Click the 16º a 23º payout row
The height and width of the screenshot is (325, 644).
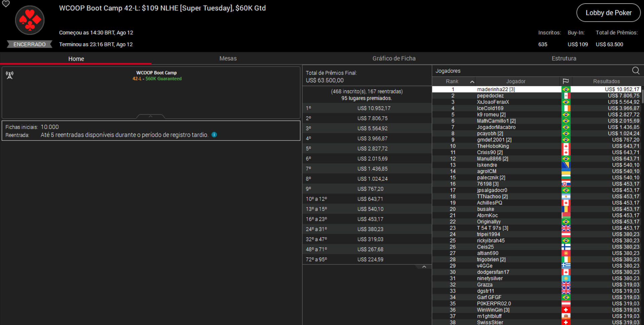tap(367, 219)
